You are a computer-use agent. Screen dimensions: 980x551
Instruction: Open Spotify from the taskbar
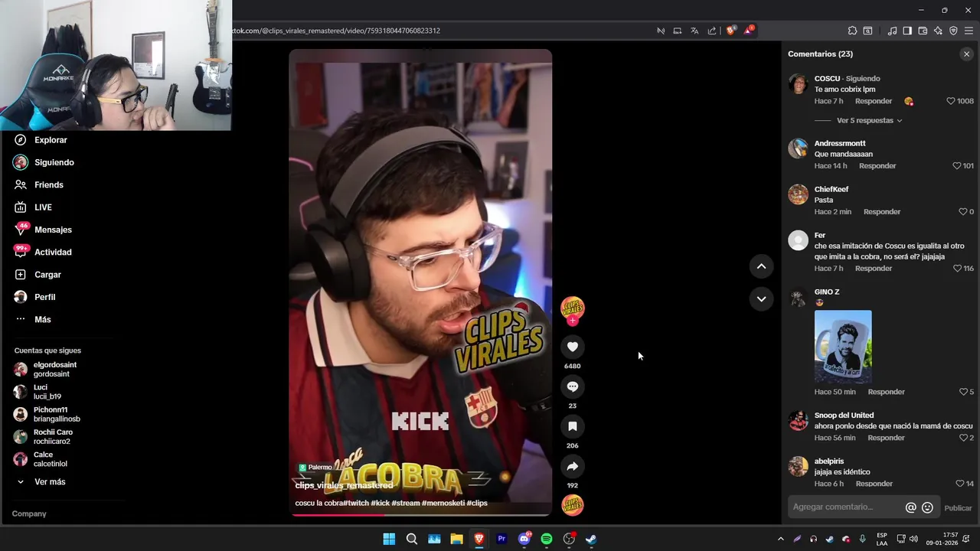point(547,539)
